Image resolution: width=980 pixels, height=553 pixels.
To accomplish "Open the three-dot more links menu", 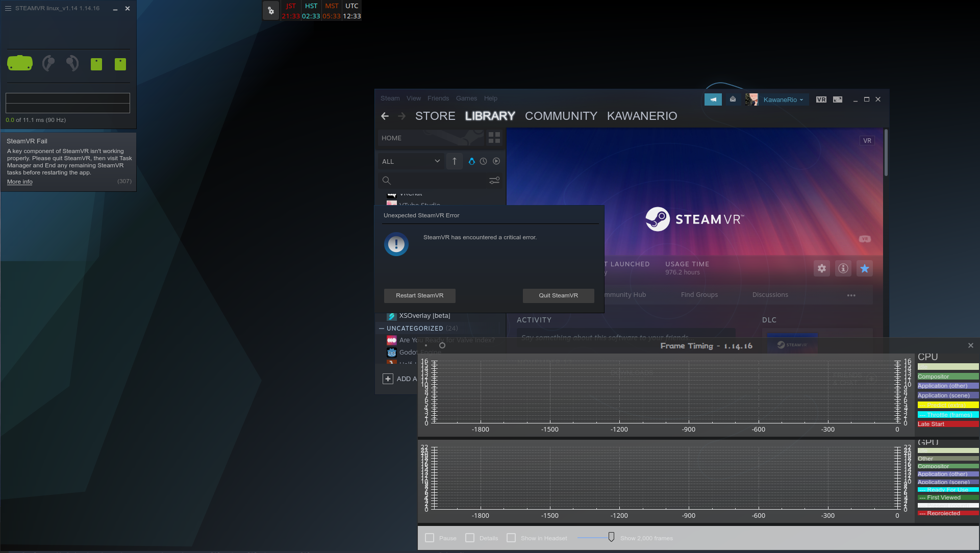I will [x=851, y=295].
